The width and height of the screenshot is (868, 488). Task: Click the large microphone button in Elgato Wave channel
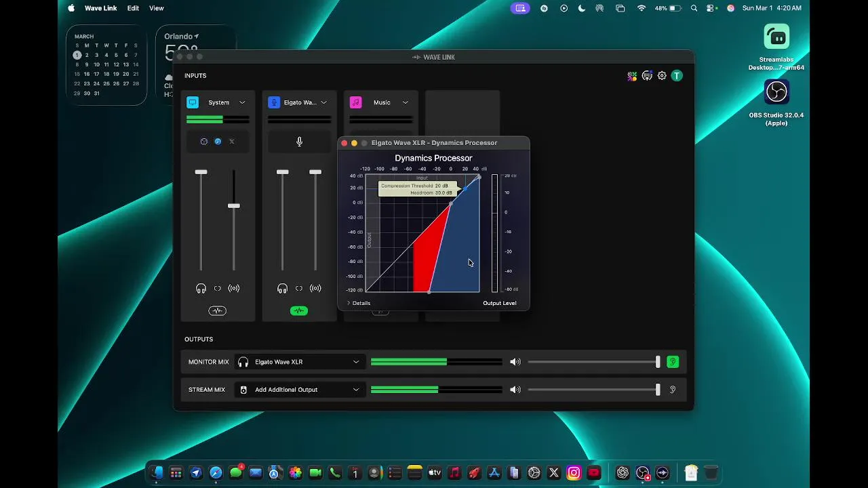299,142
